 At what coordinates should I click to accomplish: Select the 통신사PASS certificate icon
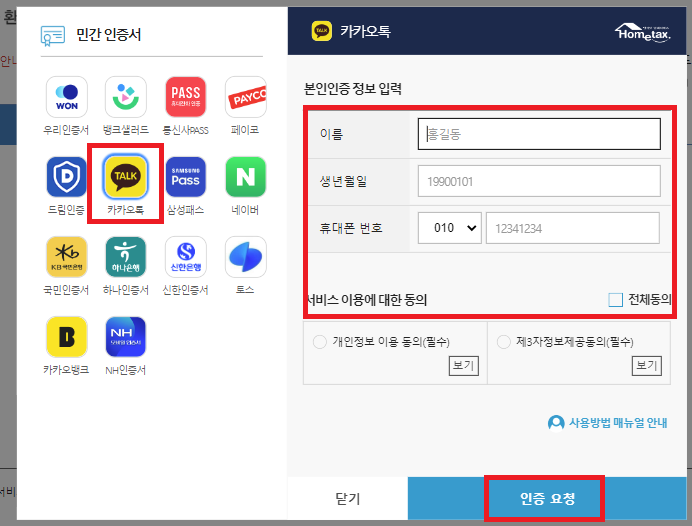[x=185, y=97]
